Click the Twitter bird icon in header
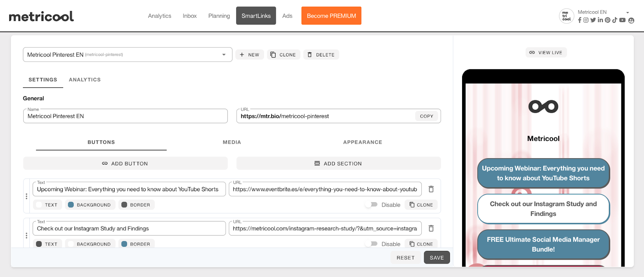 coord(593,20)
